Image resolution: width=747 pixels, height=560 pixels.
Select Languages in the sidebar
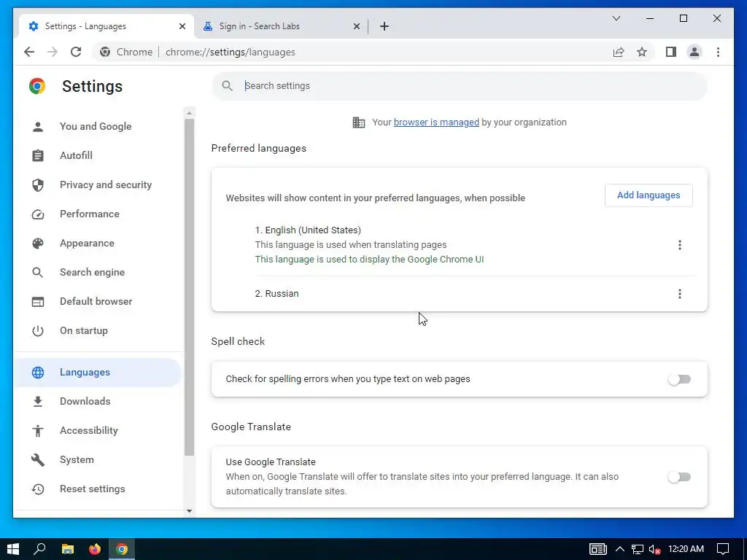click(98, 373)
